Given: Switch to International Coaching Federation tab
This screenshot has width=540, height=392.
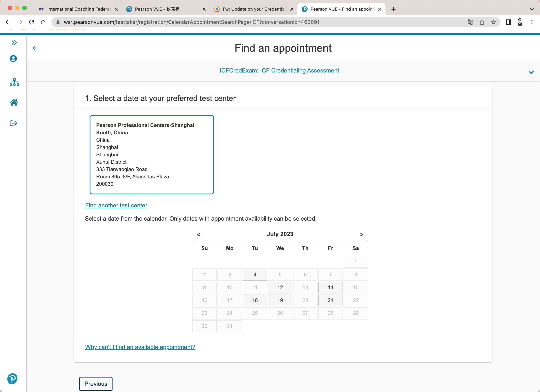Looking at the screenshot, I should (79, 9).
